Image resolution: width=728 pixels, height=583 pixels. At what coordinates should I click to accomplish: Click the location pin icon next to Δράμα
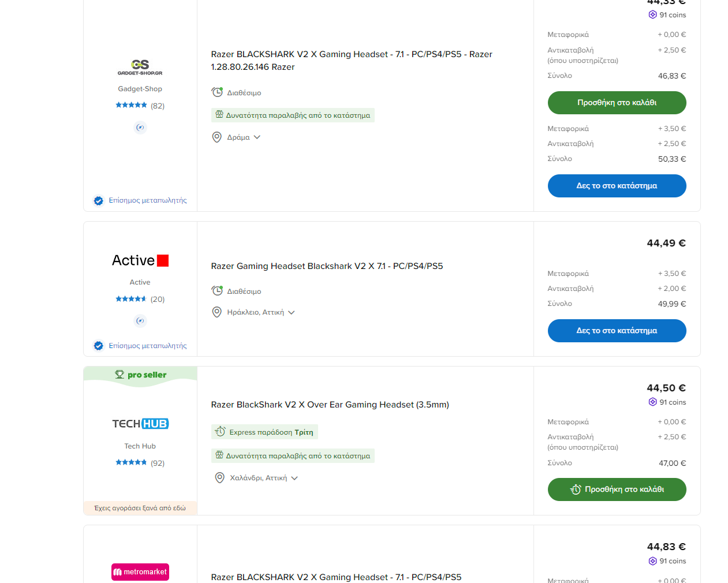217,137
